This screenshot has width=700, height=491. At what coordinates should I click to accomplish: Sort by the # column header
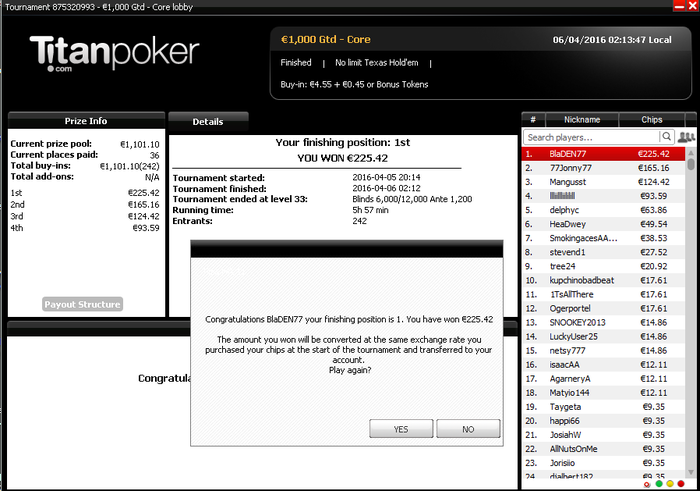(x=533, y=120)
